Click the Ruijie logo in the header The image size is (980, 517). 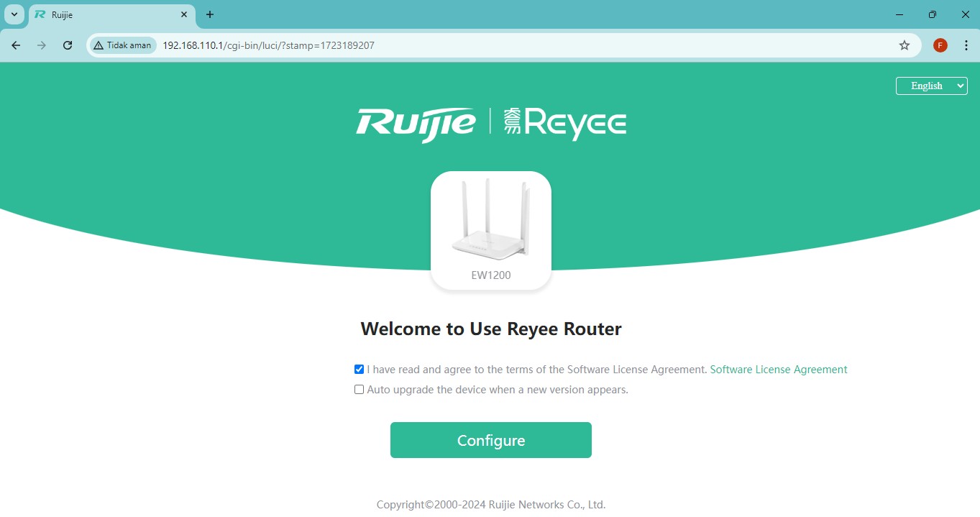416,123
